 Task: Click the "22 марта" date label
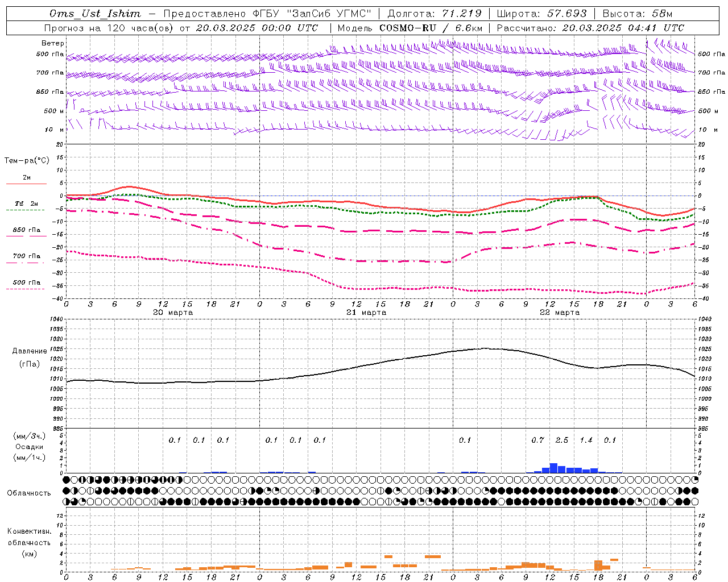(x=560, y=313)
